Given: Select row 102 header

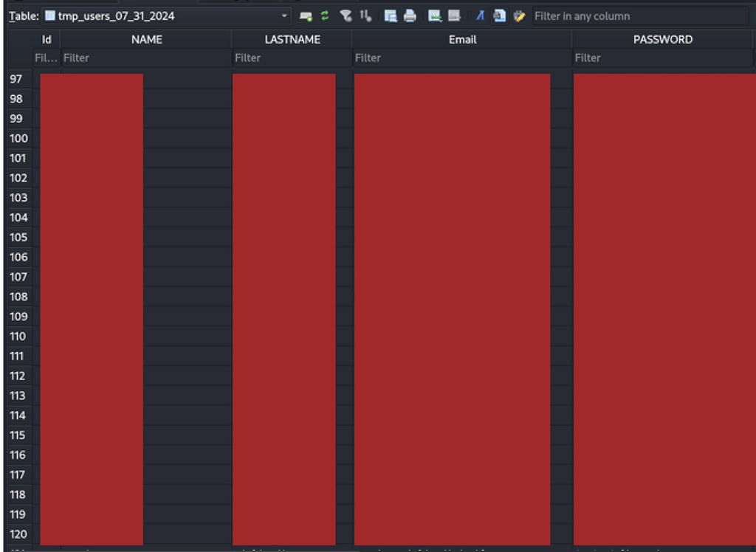Looking at the screenshot, I should (19, 178).
